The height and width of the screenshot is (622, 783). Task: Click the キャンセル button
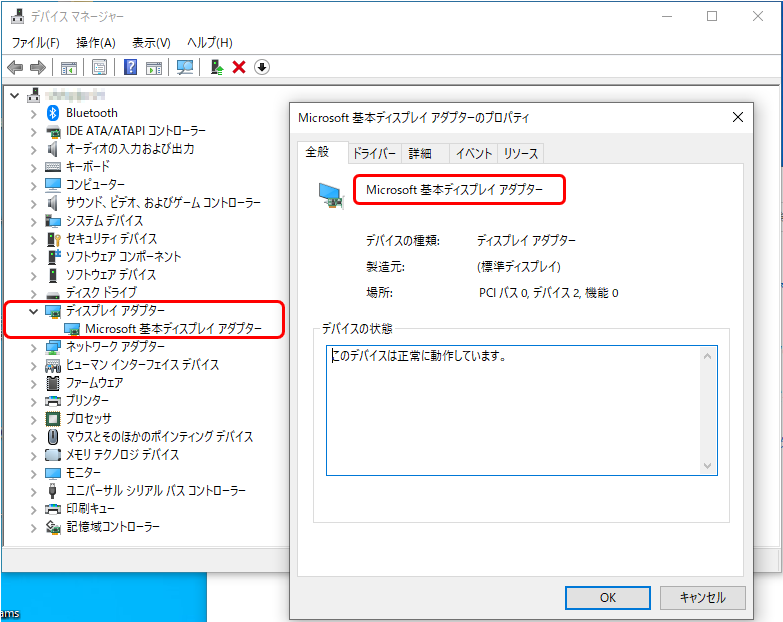click(703, 598)
